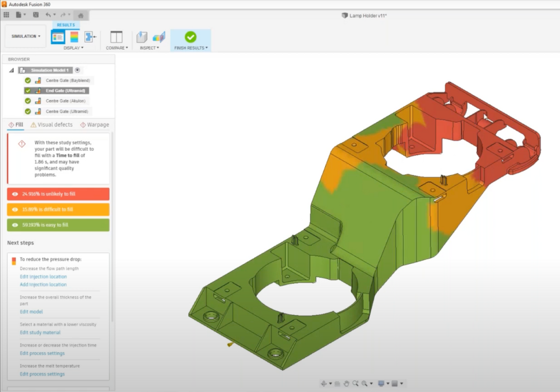Click the Lamp Holder document icon
This screenshot has height=392, width=560.
pos(344,16)
